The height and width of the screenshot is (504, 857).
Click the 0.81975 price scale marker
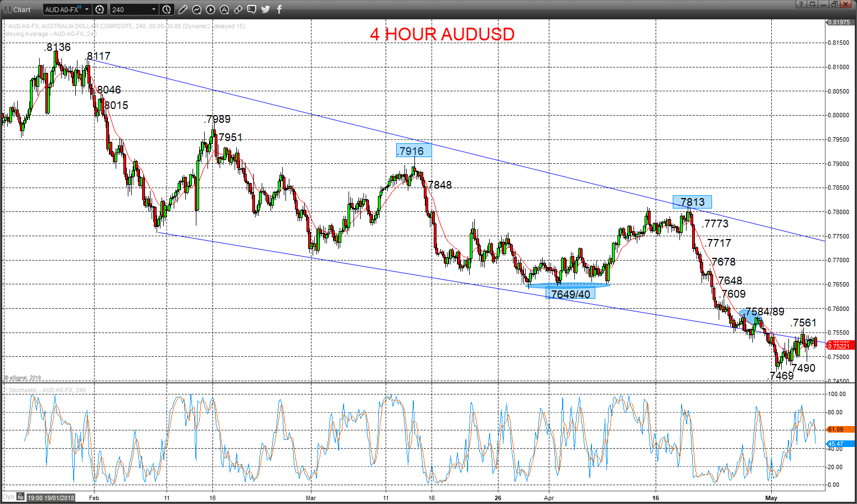pos(839,22)
